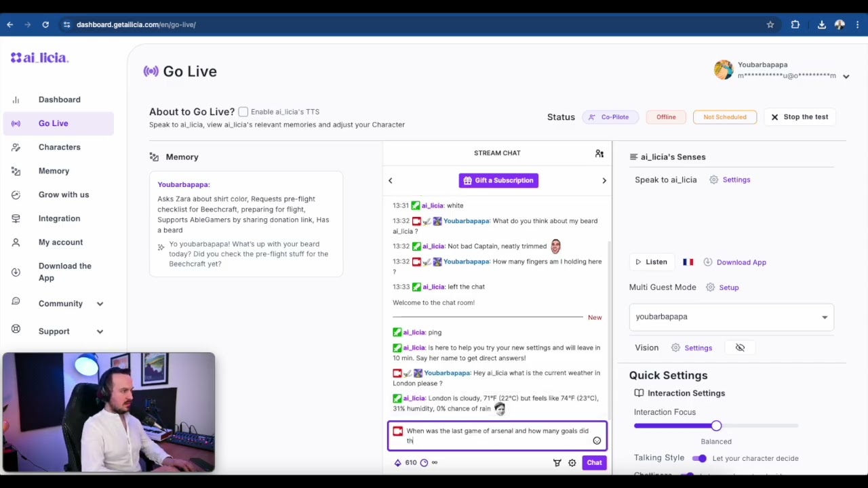Open the Dashboard page in sidebar
This screenshot has height=488, width=868.
[x=59, y=100]
